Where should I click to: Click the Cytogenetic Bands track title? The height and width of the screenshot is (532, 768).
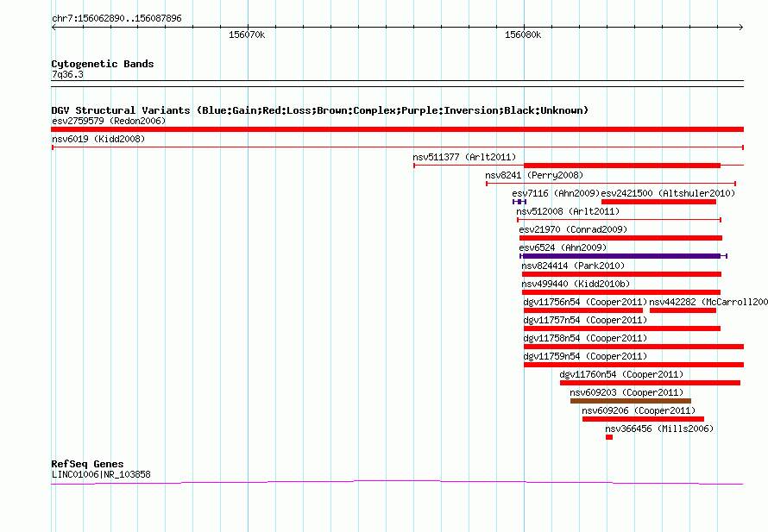coord(103,64)
